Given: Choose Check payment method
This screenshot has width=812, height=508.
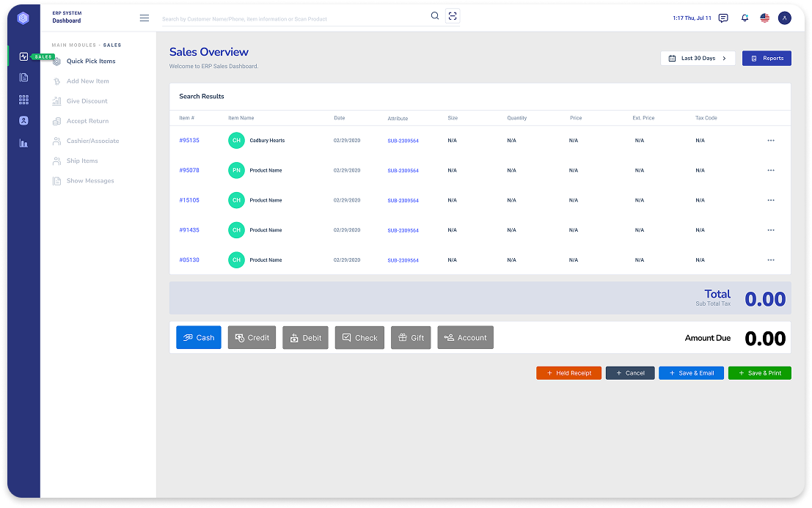Looking at the screenshot, I should (x=359, y=338).
